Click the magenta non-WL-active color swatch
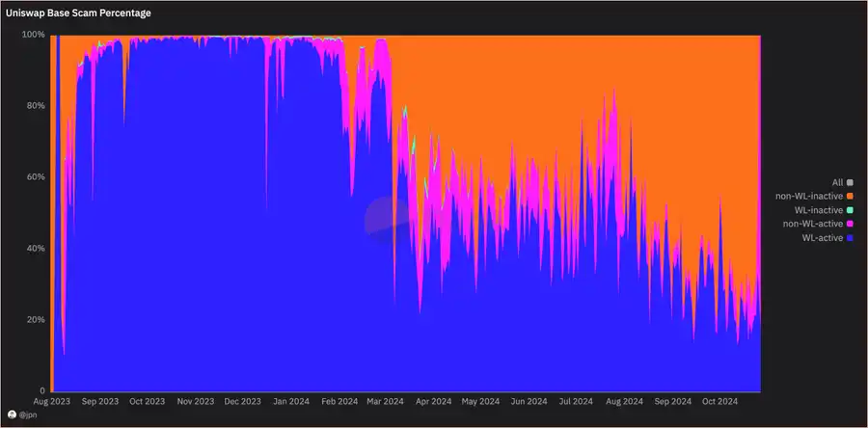 850,224
